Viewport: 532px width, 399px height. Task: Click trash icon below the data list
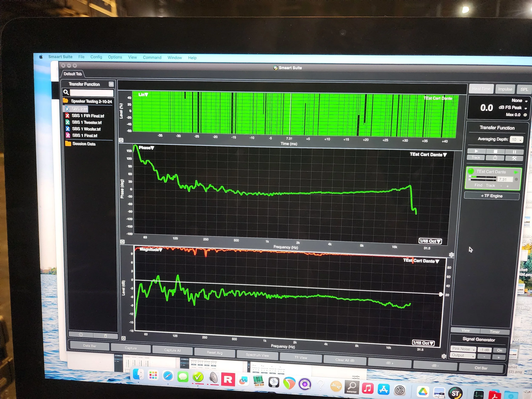click(x=105, y=336)
